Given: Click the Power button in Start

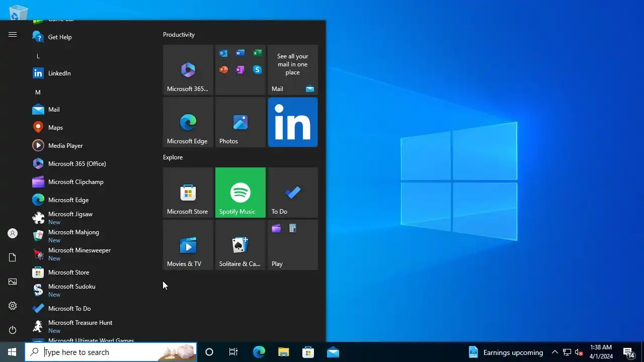Looking at the screenshot, I should click(x=13, y=330).
